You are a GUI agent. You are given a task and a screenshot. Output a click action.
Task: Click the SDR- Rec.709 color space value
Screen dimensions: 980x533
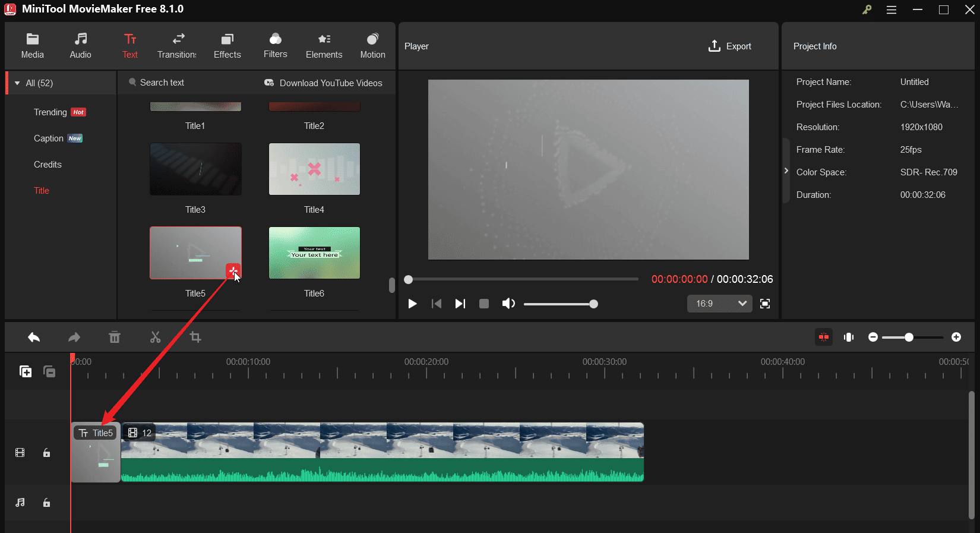pos(929,172)
